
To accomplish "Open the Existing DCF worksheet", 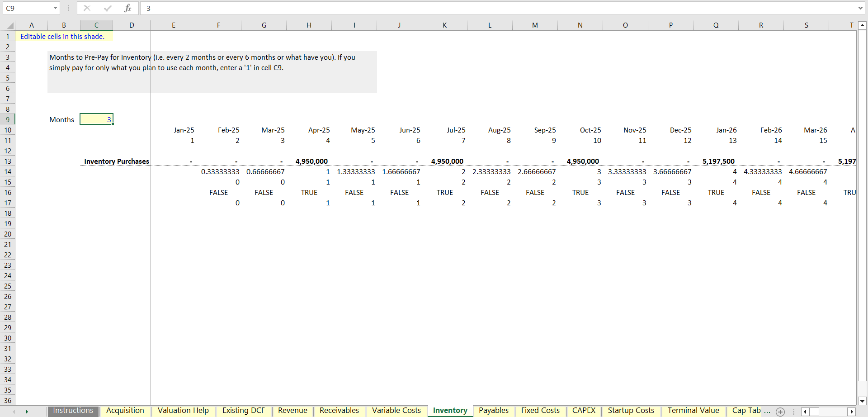I will pos(244,411).
